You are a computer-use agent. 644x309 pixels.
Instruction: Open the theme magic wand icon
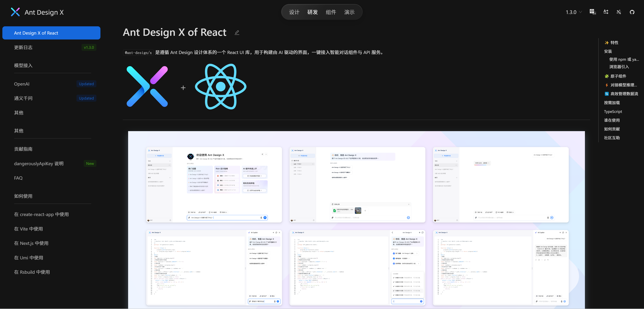click(619, 12)
